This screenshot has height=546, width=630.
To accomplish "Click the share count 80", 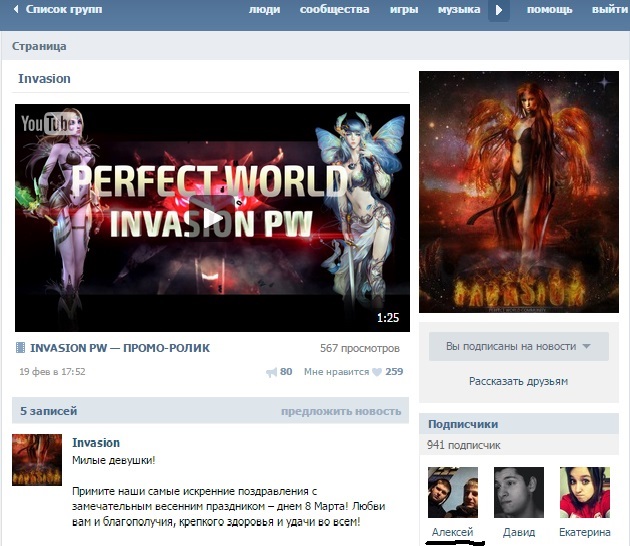I will point(286,371).
